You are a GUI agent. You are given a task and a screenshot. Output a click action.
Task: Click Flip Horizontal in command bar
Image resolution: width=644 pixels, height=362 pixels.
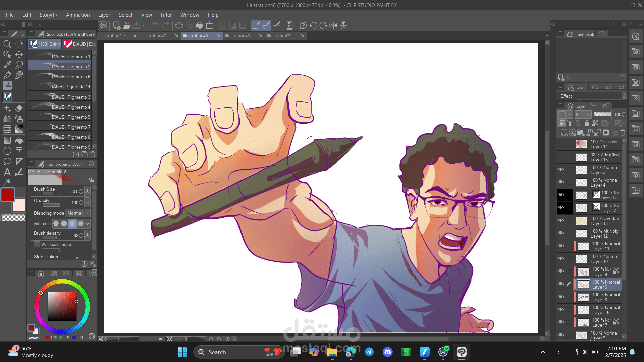click(333, 25)
